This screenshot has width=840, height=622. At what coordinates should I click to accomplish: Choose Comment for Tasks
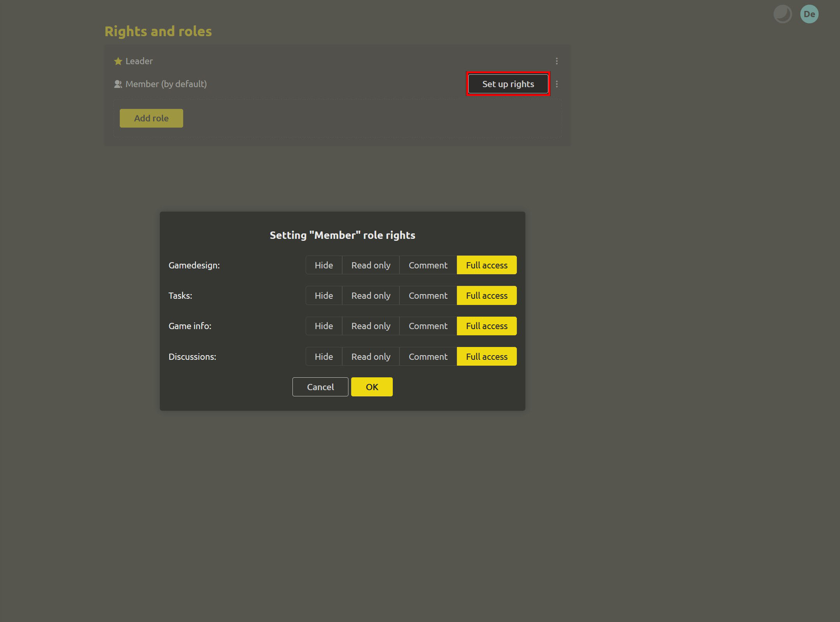point(428,295)
